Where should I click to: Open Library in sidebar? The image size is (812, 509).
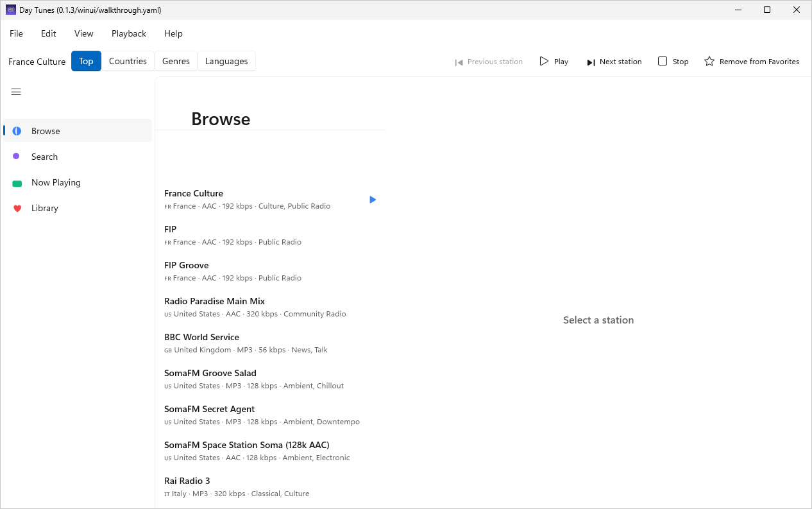coord(78,208)
